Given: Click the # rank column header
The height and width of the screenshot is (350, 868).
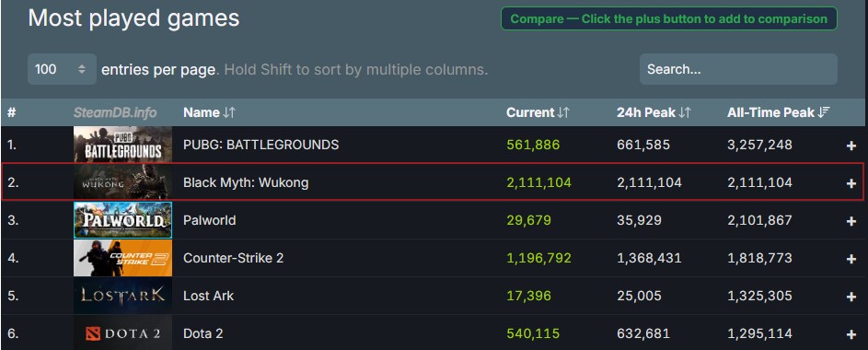Looking at the screenshot, I should [12, 112].
